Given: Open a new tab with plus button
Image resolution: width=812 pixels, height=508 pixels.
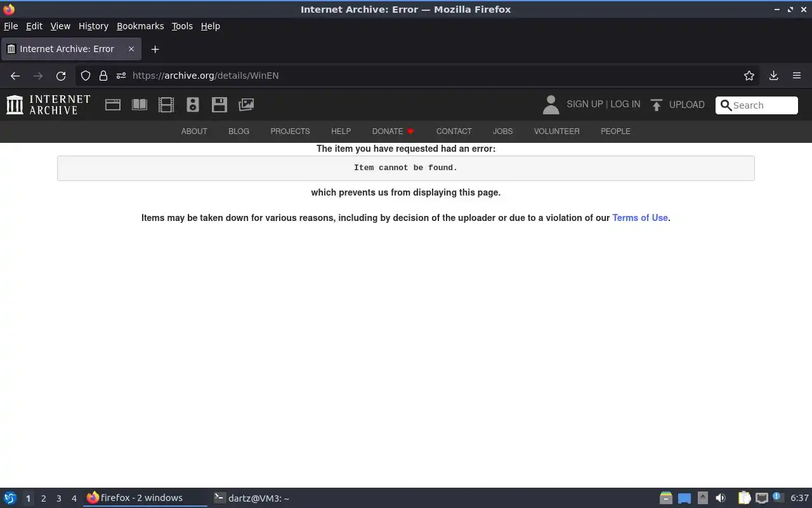Looking at the screenshot, I should (x=155, y=49).
